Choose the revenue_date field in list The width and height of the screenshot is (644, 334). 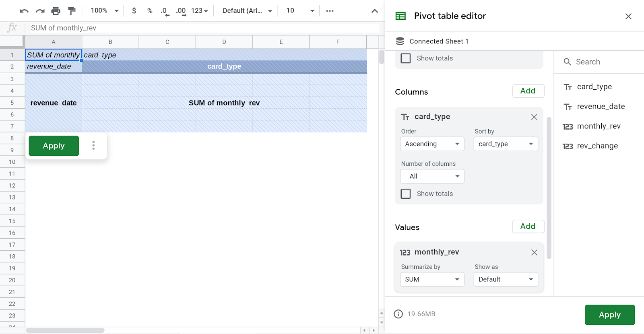[x=601, y=107]
